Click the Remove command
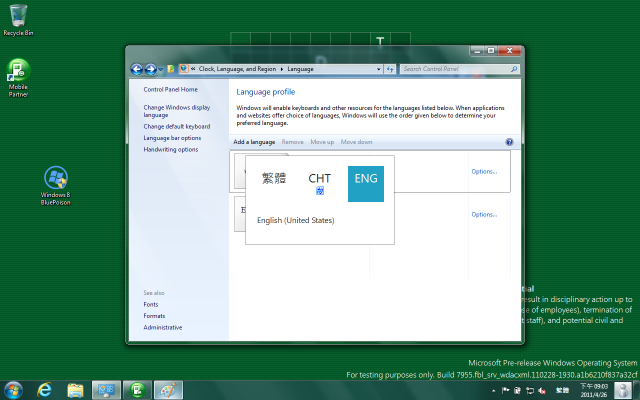Viewport: 640px width, 400px height. [292, 142]
